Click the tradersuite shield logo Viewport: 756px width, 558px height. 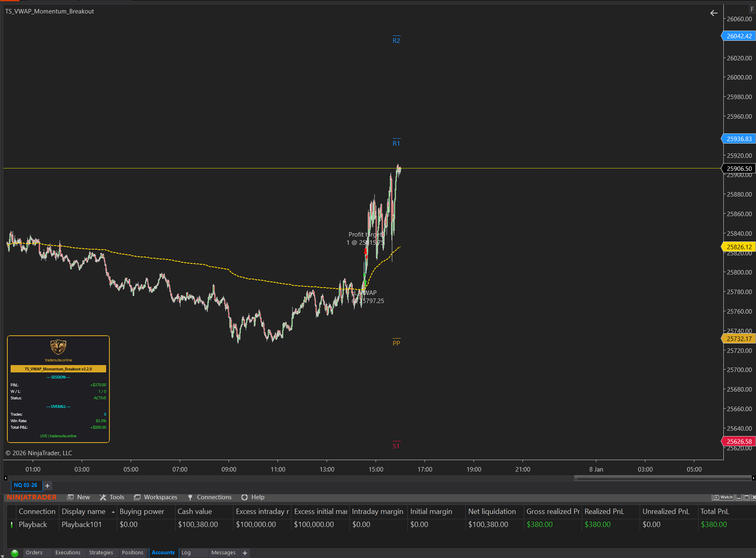[58, 347]
